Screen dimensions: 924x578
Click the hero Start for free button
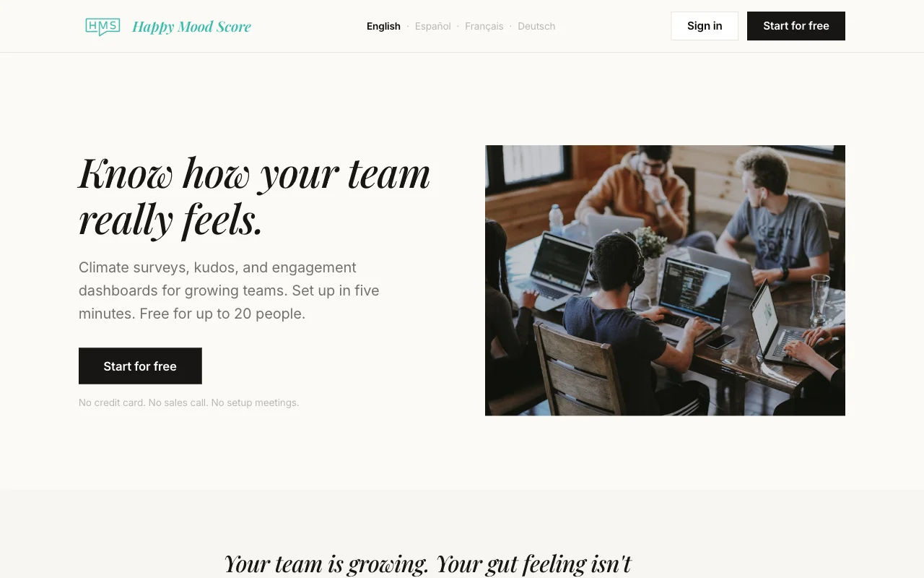click(140, 366)
